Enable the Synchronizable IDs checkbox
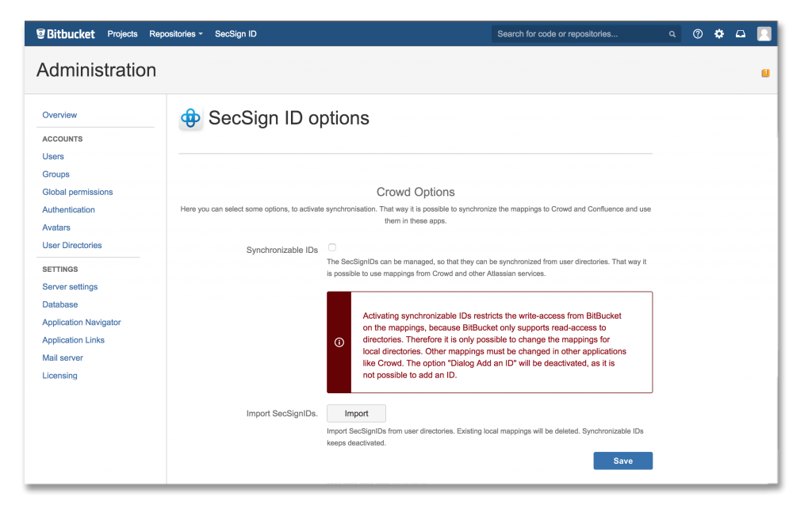The image size is (812, 520). 331,247
